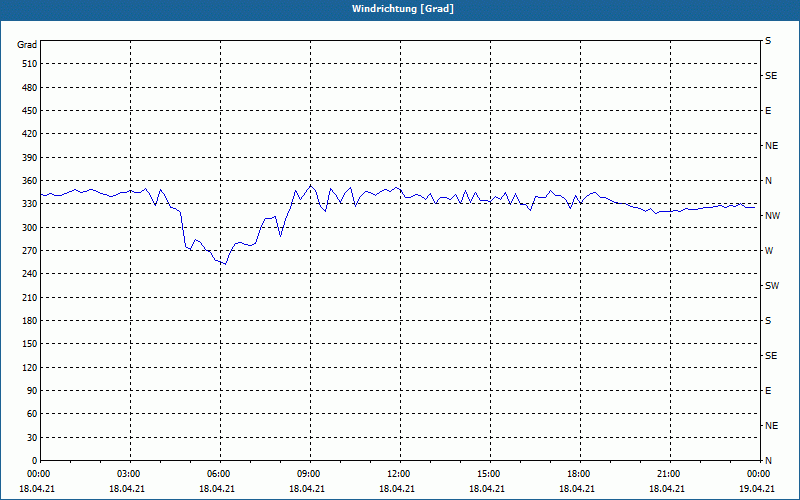Screen dimensions: 800x500
Task: Click the 120 y-axis tick label
Action: click(x=29, y=367)
